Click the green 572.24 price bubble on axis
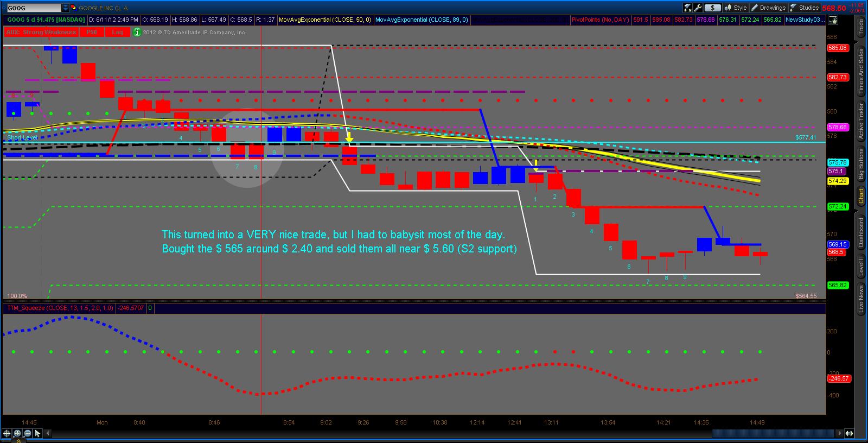 coord(838,206)
